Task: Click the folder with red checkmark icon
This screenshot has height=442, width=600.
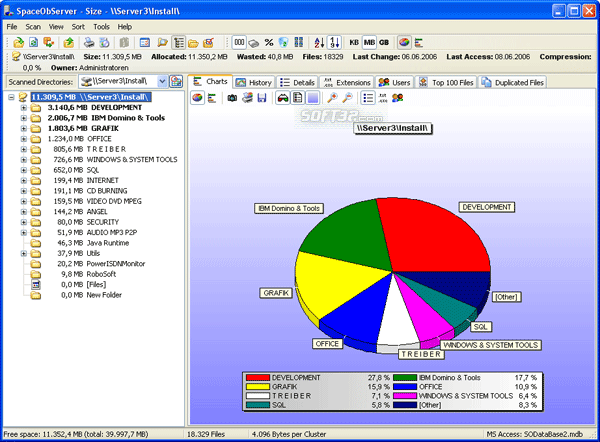Action: pos(209,42)
